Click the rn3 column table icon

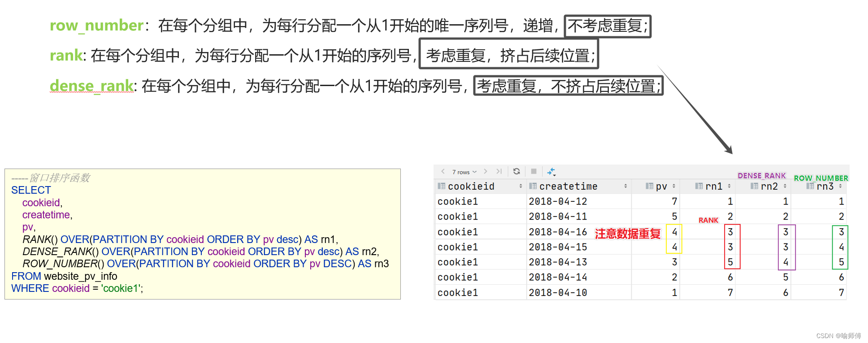coord(810,186)
